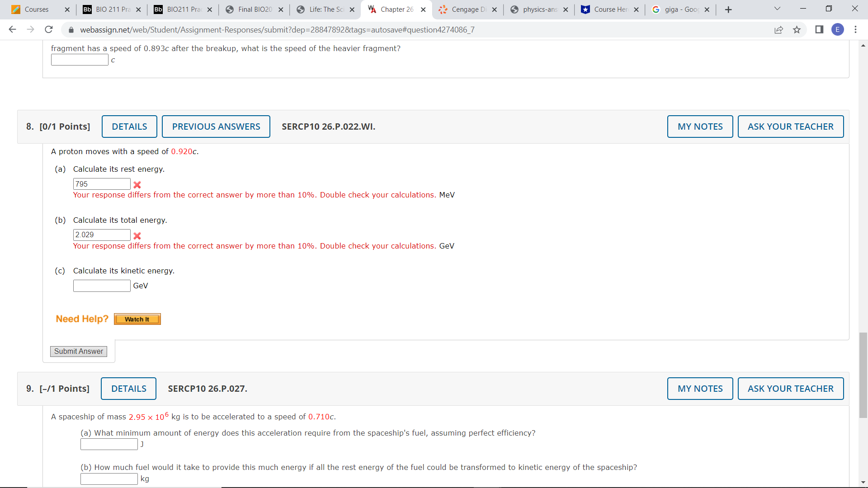The image size is (868, 488).
Task: Click the Submit Answer button
Action: click(79, 351)
